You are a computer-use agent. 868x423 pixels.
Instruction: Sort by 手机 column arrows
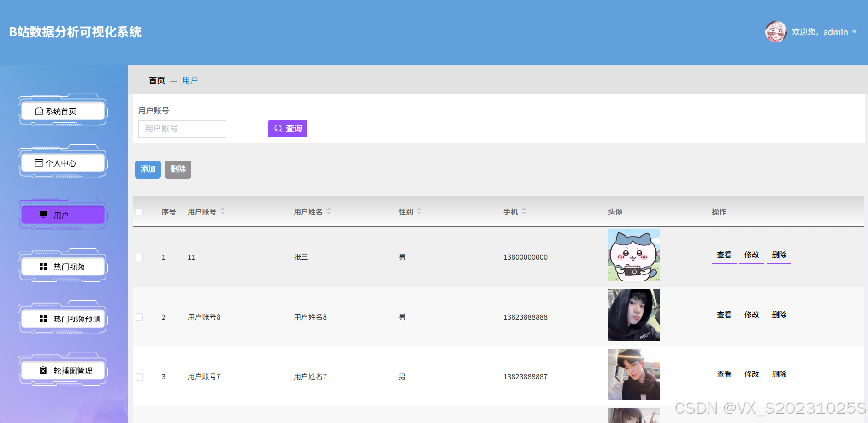coord(524,211)
